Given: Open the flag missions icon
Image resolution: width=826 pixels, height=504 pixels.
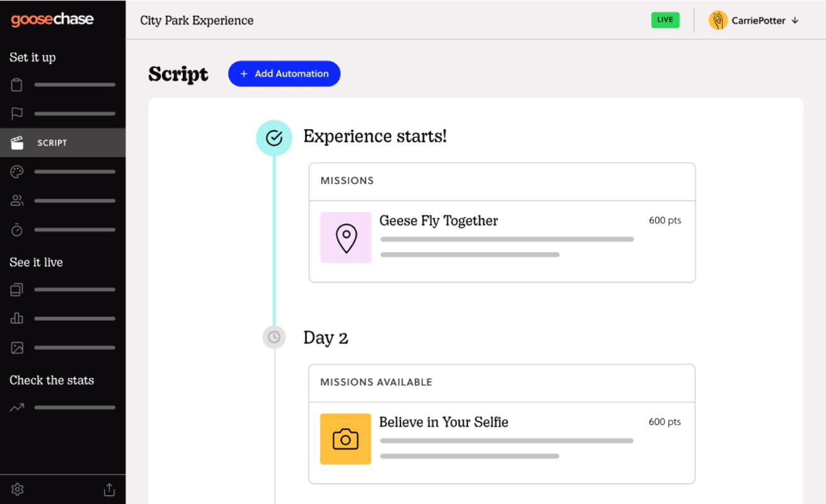Looking at the screenshot, I should [x=17, y=113].
